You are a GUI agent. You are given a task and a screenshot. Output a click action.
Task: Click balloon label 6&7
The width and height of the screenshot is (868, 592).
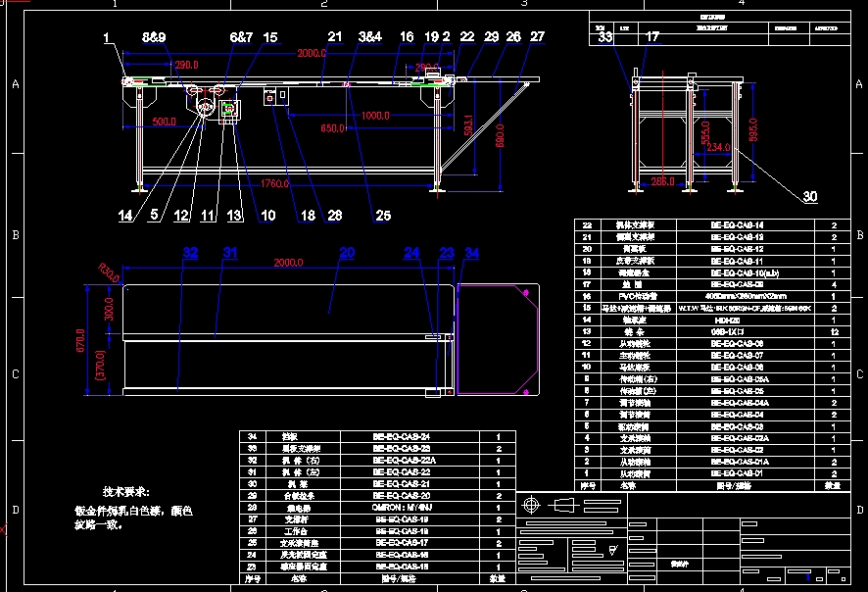(241, 37)
